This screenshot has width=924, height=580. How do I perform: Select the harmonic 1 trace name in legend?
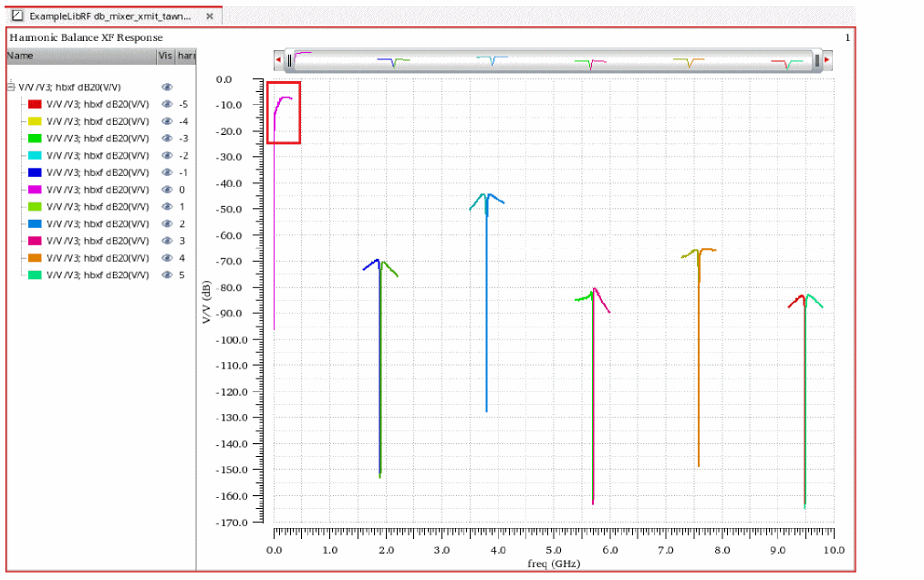(98, 207)
